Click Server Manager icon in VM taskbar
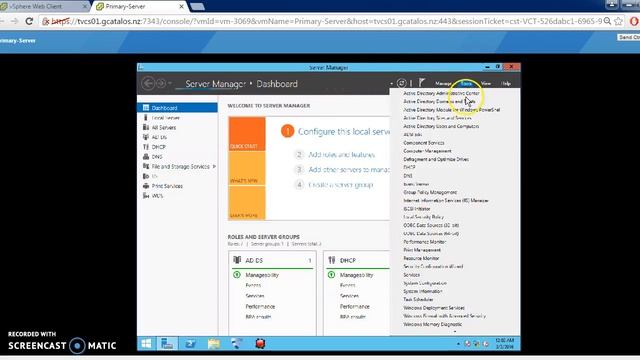640x360 pixels. click(x=167, y=344)
